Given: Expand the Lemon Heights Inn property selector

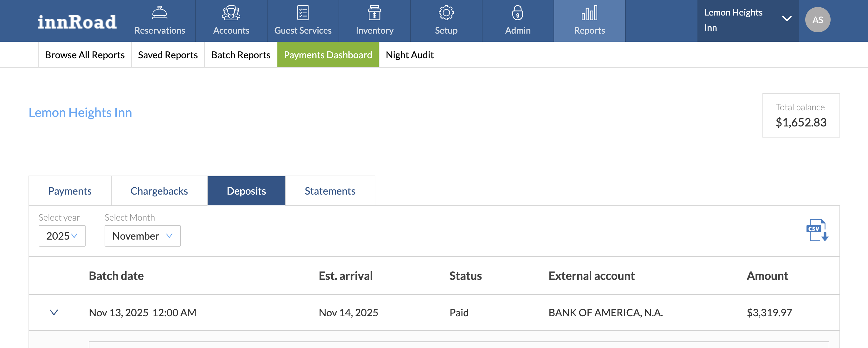Looking at the screenshot, I should [x=786, y=19].
